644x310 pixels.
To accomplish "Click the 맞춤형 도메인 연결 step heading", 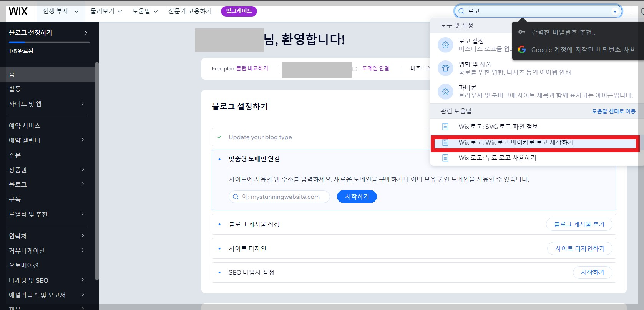I will pyautogui.click(x=254, y=159).
